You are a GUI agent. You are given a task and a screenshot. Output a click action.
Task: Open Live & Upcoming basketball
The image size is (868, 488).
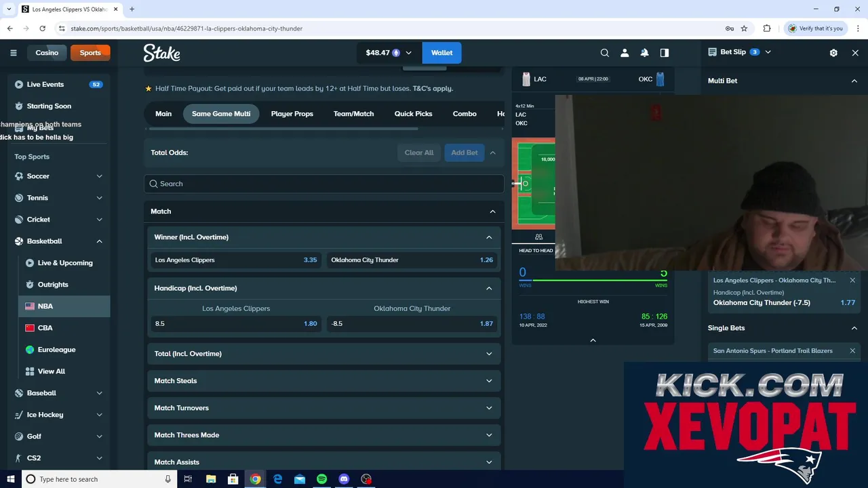click(64, 263)
